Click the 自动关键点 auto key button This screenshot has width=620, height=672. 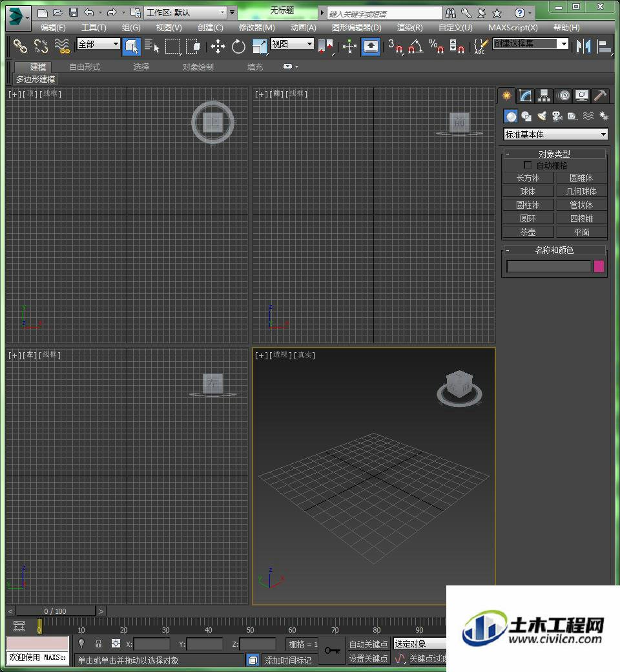[x=368, y=644]
